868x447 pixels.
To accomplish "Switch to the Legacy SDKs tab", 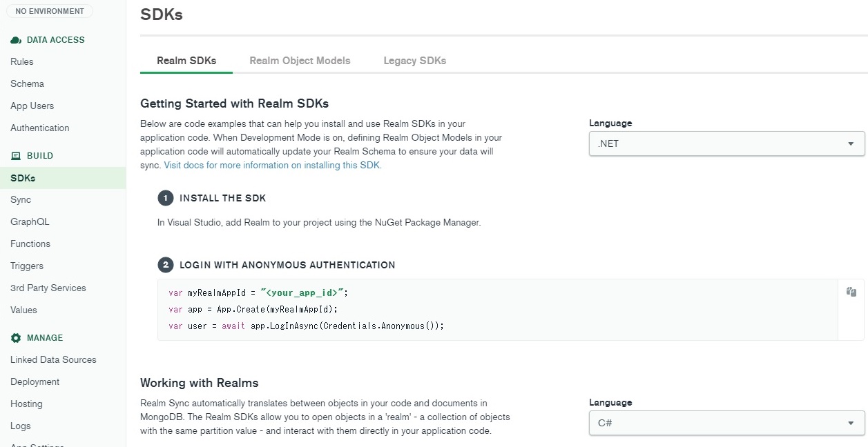I will tap(415, 61).
